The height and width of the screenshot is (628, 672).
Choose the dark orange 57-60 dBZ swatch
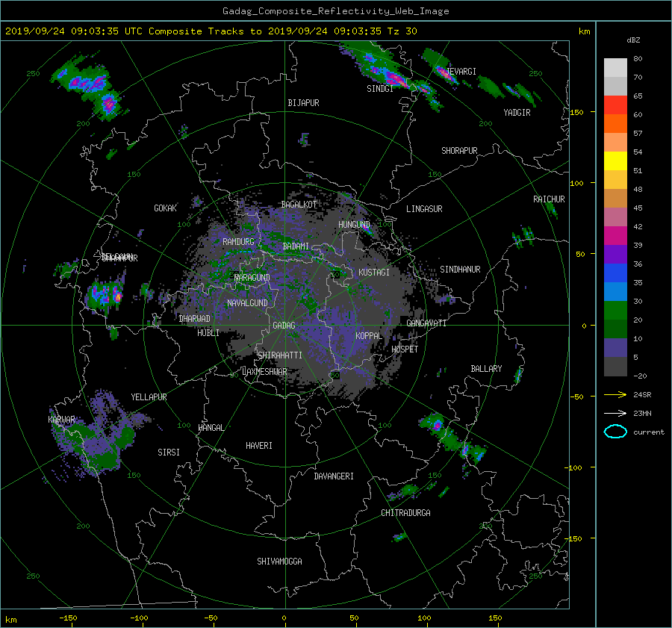pos(615,123)
